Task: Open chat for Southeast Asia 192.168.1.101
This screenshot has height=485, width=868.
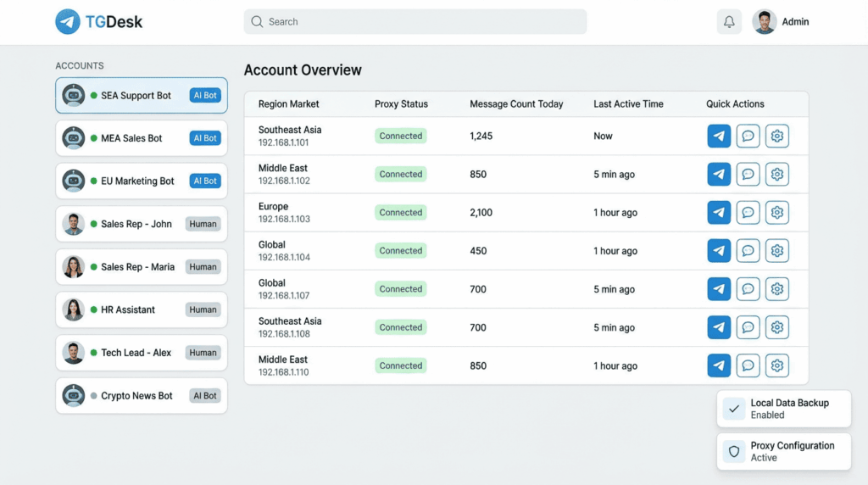Action: 748,136
